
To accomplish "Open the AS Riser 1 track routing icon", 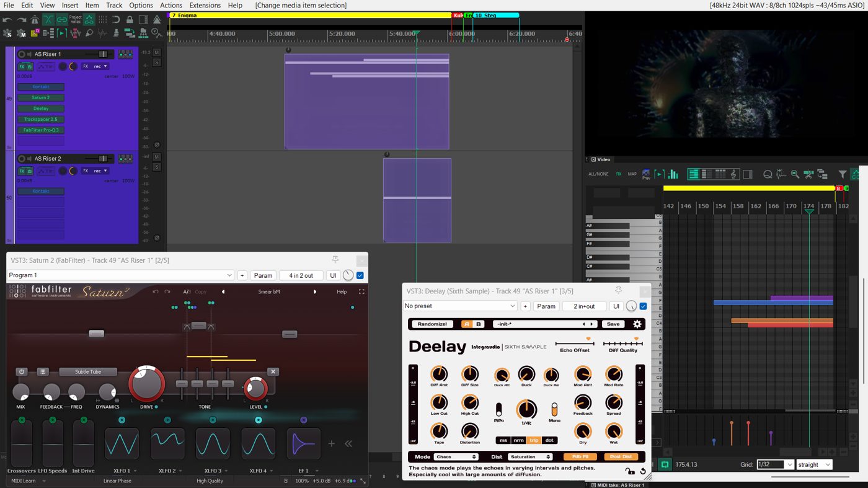I will pos(125,54).
